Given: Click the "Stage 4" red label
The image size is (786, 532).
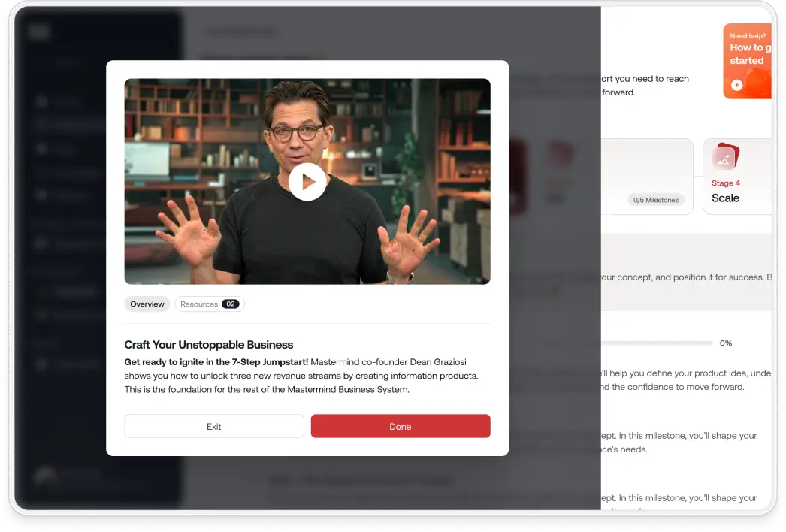Looking at the screenshot, I should coord(726,183).
